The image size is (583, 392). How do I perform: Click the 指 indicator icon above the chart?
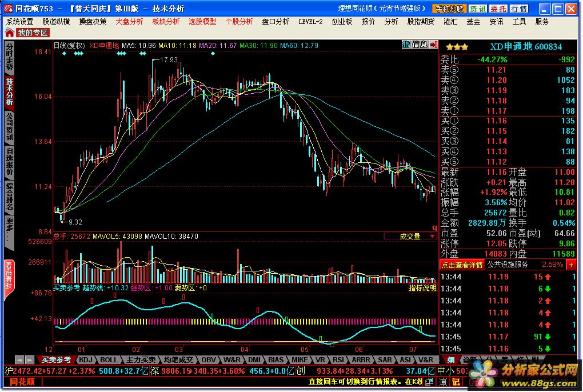pos(406,45)
